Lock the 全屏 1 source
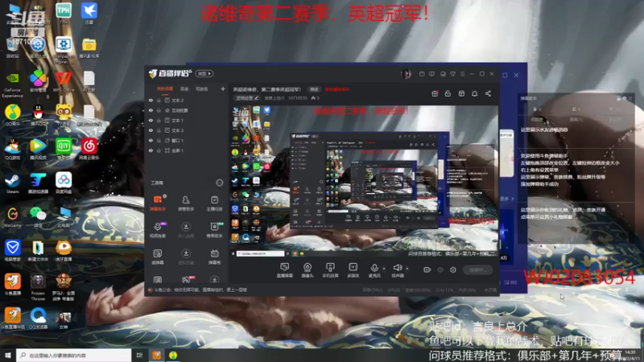 (159, 150)
